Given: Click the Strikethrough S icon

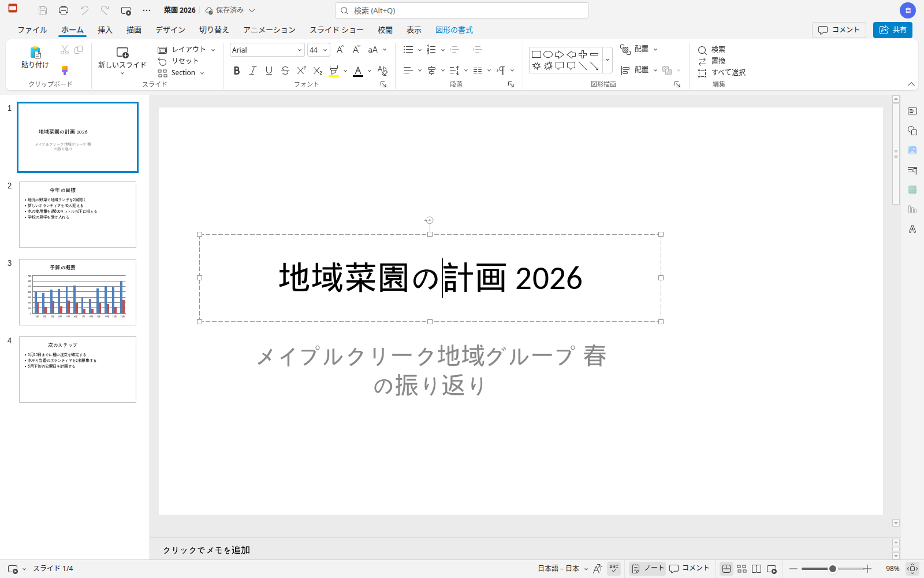Looking at the screenshot, I should [285, 71].
